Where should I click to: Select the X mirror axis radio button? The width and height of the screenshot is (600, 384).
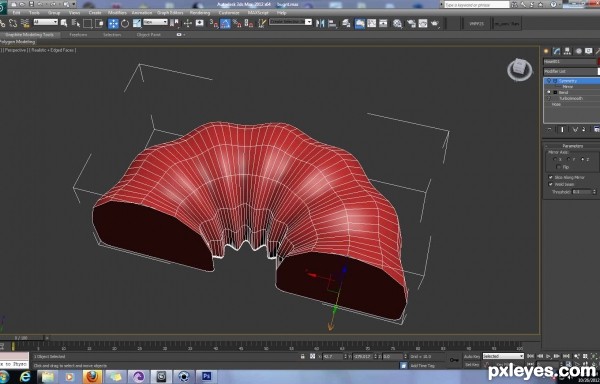(x=556, y=159)
